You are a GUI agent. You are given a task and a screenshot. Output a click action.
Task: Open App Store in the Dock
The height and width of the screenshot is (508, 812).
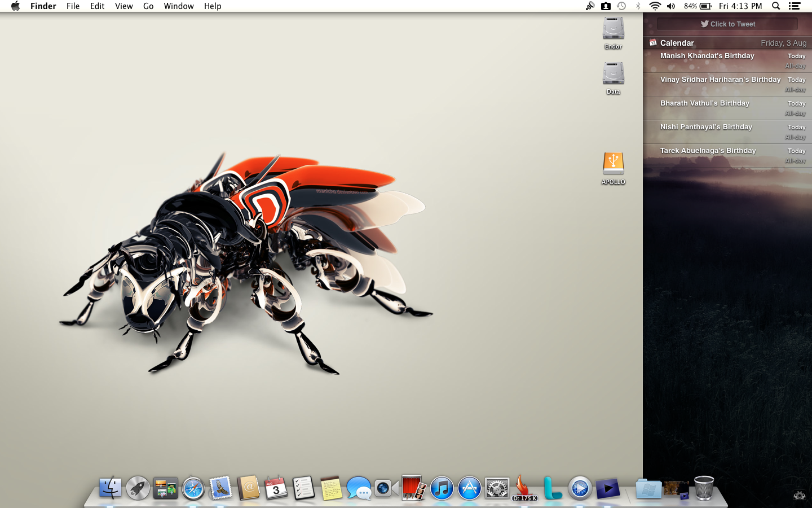tap(470, 488)
